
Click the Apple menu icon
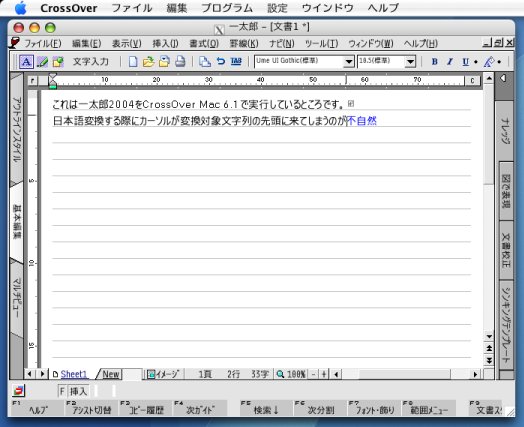tap(20, 8)
